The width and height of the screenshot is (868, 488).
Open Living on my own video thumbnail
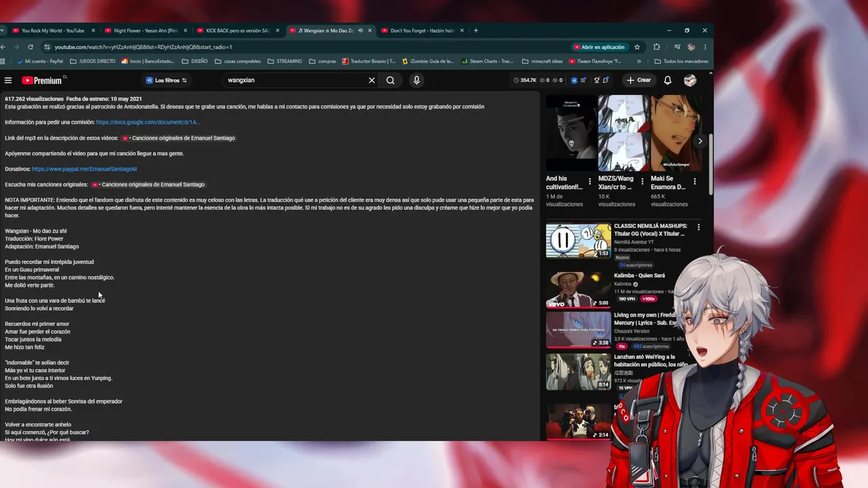(x=578, y=329)
